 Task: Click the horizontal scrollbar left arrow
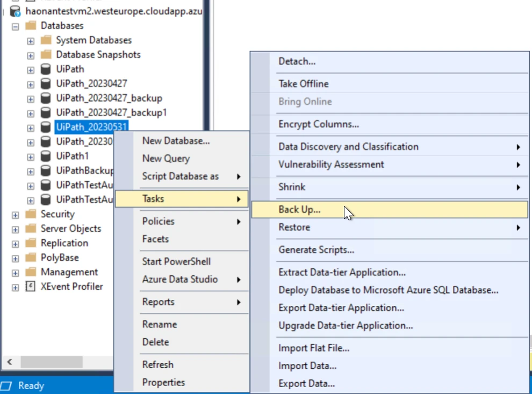[10, 362]
